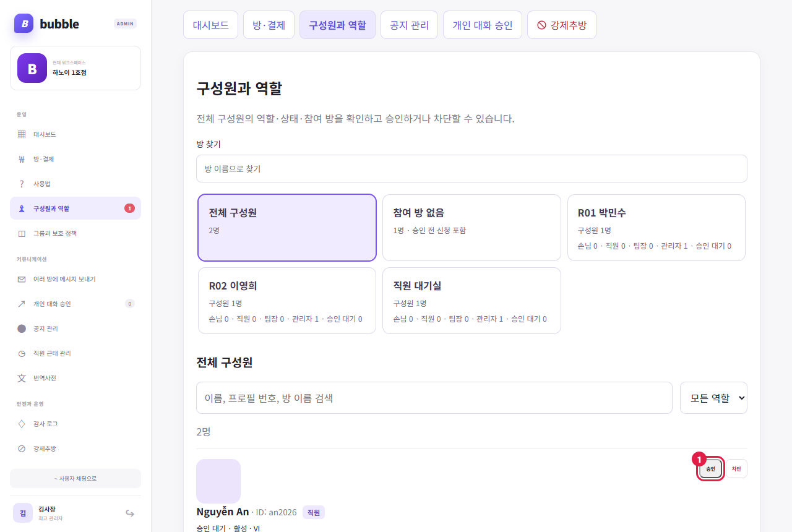Open the circle icon for 공지 관리
The image size is (792, 532).
click(x=22, y=328)
